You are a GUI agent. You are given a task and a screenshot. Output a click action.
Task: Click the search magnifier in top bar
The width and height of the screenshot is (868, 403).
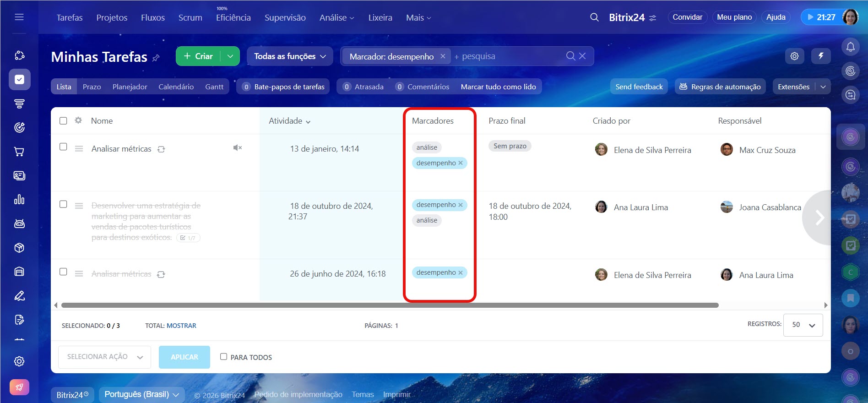point(594,17)
